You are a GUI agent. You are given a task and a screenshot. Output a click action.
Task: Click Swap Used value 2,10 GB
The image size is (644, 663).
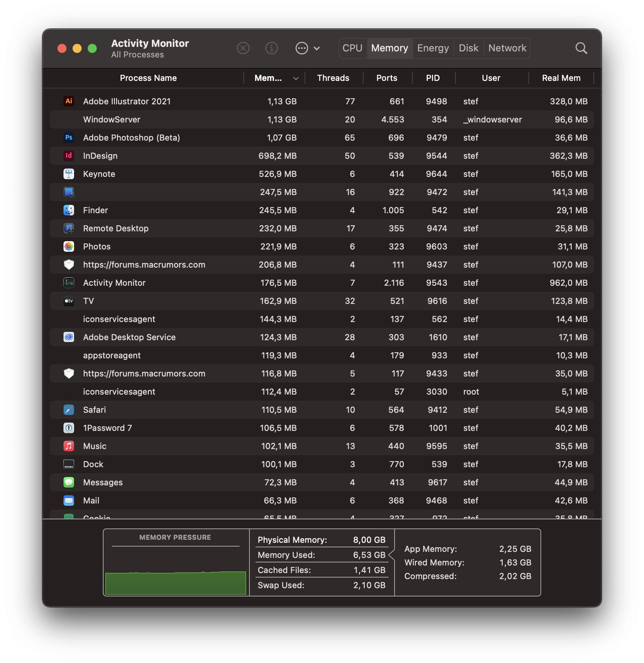369,585
